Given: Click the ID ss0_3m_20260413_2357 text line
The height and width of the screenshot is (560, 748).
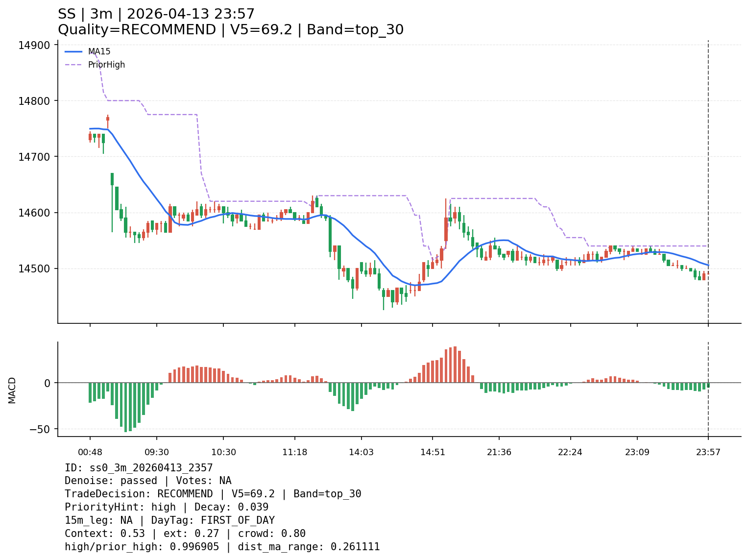Looking at the screenshot, I should pos(139,468).
